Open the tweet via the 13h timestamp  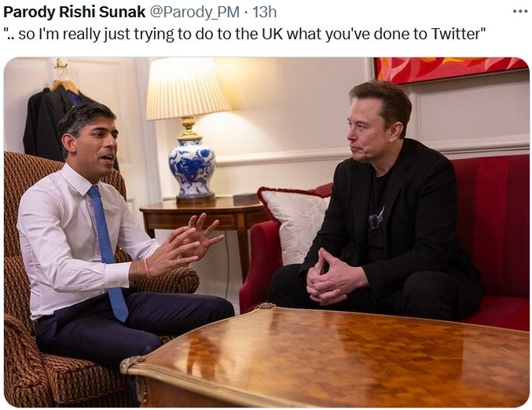point(264,13)
